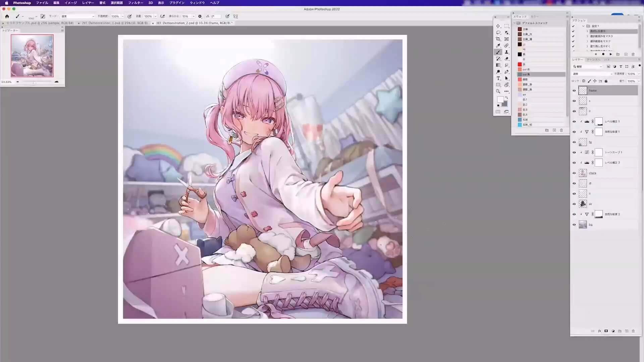
Task: Open the ウィンドウ menu
Action: coord(197,3)
